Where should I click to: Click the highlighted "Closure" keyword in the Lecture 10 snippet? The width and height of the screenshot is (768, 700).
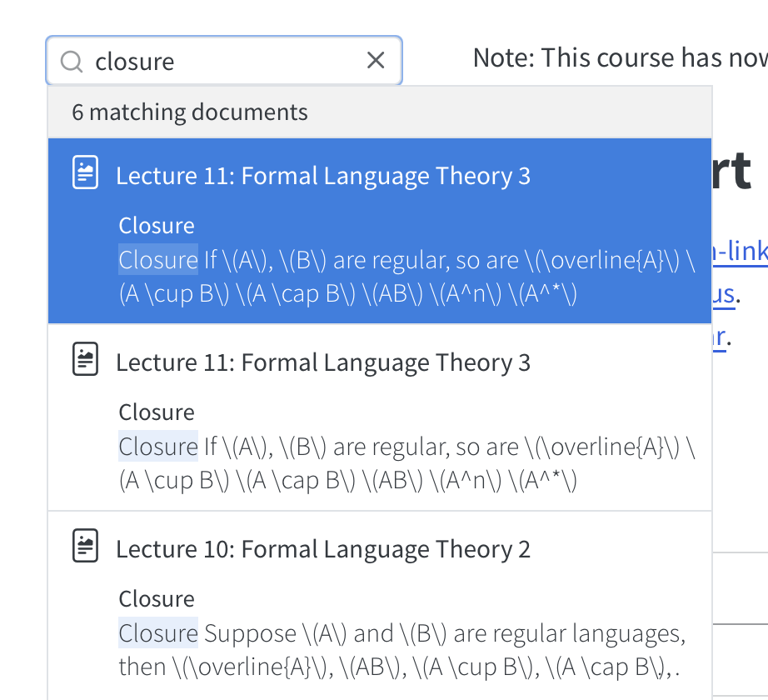tap(158, 633)
